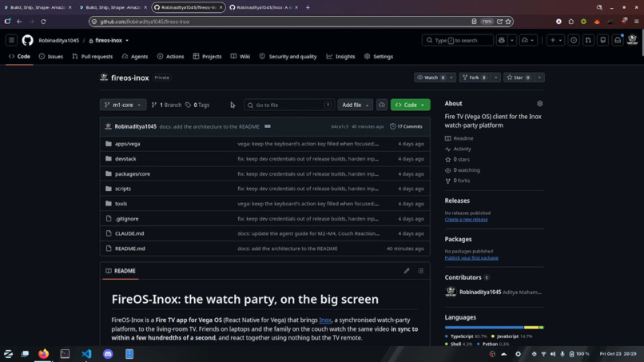Open the terminal from the taskbar
644x362 pixels.
point(65,354)
